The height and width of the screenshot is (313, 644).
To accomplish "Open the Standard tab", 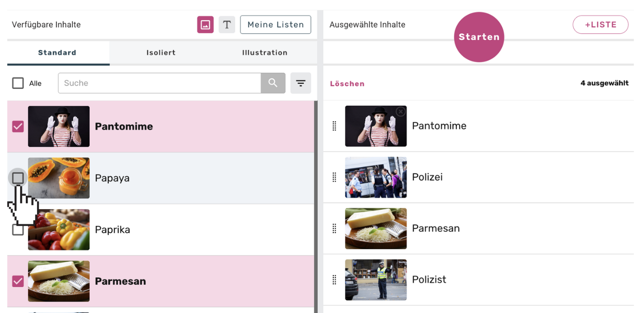I will (58, 53).
